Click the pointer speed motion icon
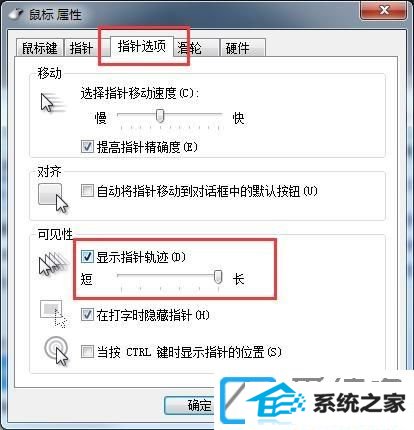 coord(53,103)
